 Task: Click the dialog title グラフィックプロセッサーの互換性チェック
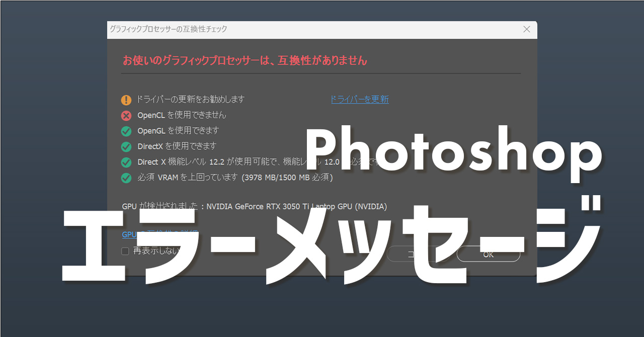click(x=168, y=29)
